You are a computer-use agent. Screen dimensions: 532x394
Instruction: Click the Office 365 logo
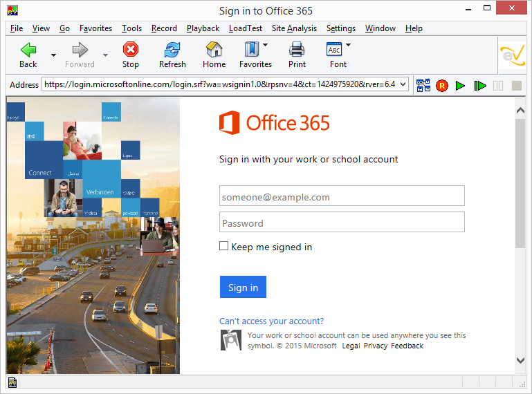[x=274, y=123]
